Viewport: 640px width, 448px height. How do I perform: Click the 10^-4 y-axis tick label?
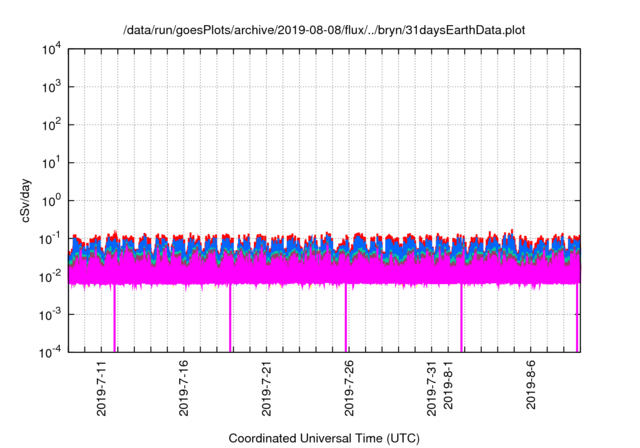50,352
